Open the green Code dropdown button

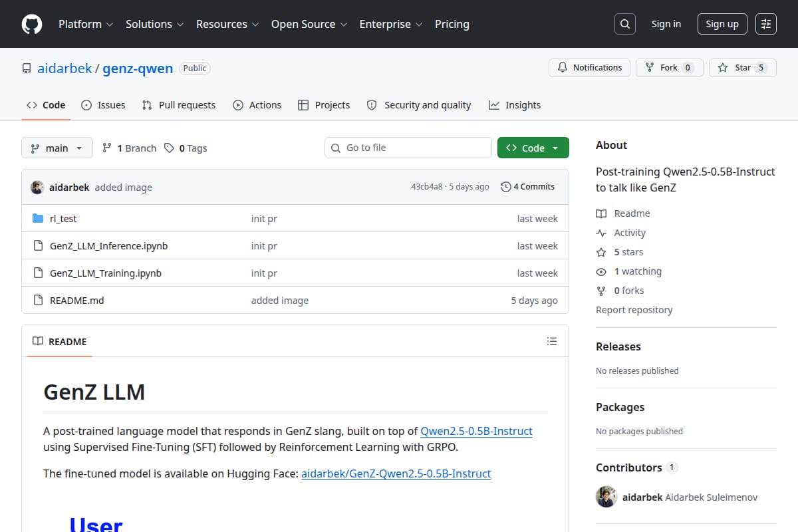click(x=533, y=148)
